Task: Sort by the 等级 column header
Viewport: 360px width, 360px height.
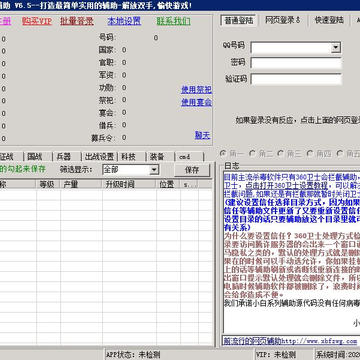Action: (48, 184)
